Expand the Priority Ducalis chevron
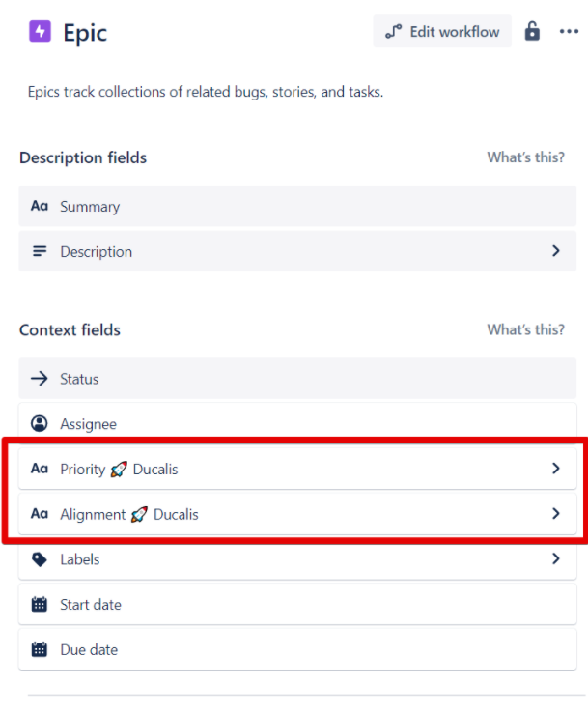Viewport: 588px width, 714px height. click(x=556, y=469)
